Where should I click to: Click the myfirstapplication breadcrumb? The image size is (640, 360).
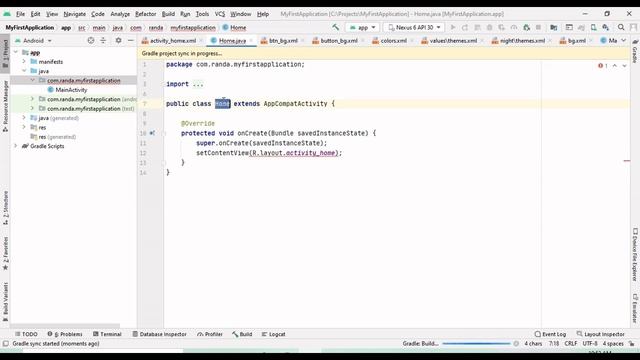(x=193, y=27)
